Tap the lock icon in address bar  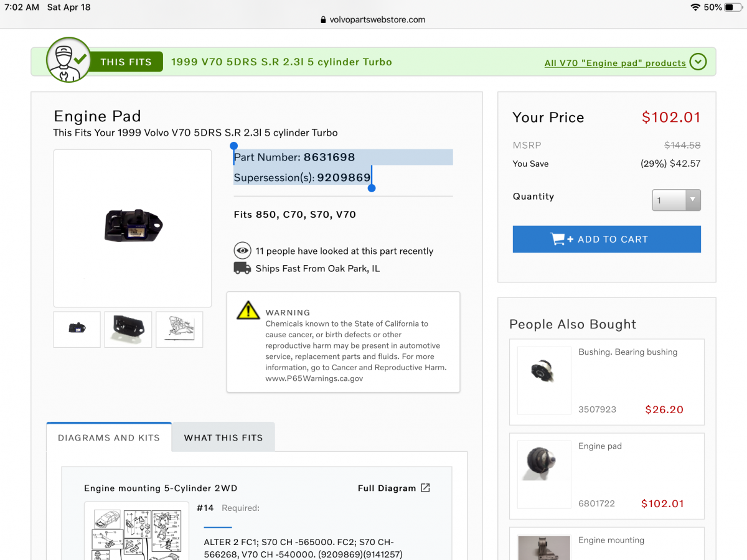(x=323, y=20)
